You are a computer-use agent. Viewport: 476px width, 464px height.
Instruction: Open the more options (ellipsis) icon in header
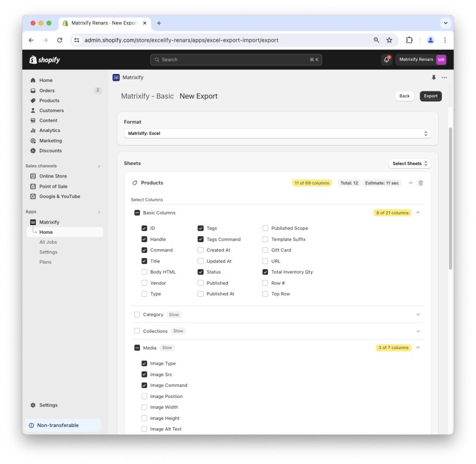444,77
